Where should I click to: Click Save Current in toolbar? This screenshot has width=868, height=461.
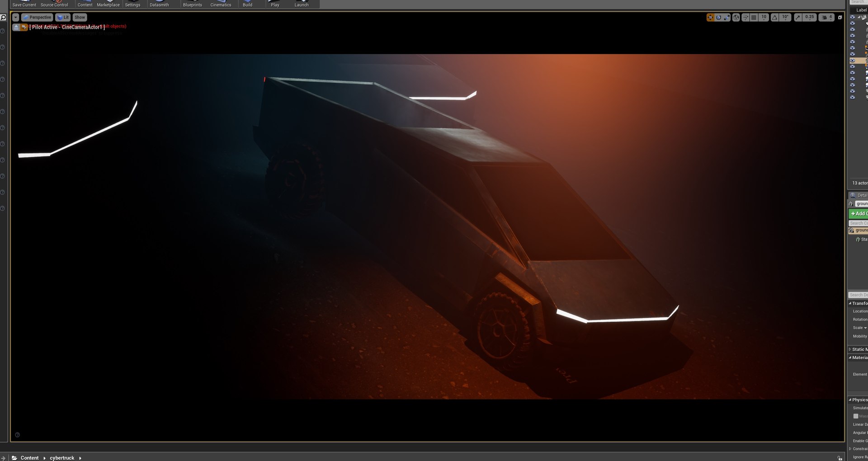click(x=24, y=4)
